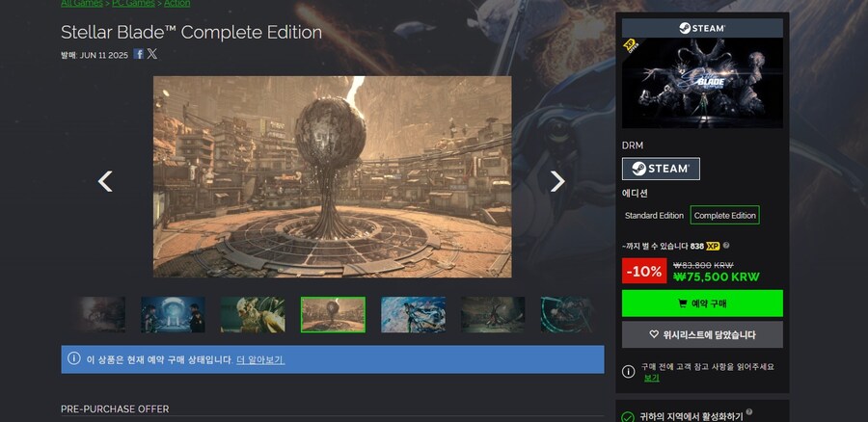Click the struck-through ₩83,800 KRW price

pyautogui.click(x=703, y=265)
